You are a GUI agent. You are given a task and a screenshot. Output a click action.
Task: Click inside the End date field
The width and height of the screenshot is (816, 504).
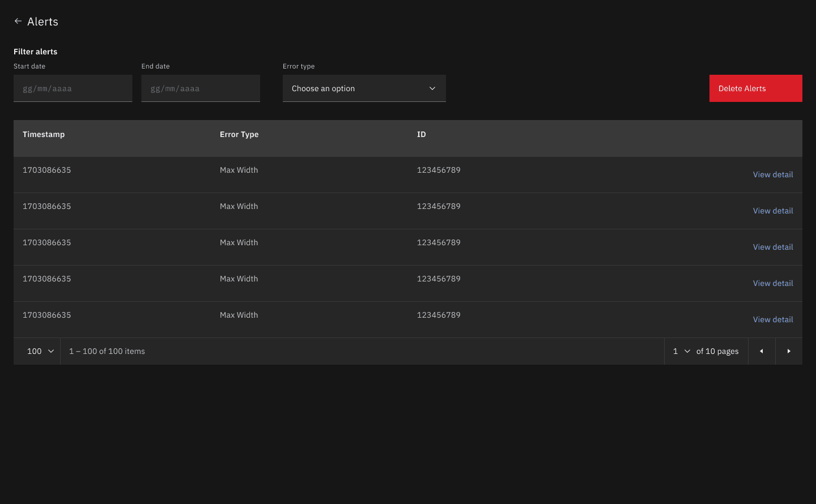pos(201,88)
